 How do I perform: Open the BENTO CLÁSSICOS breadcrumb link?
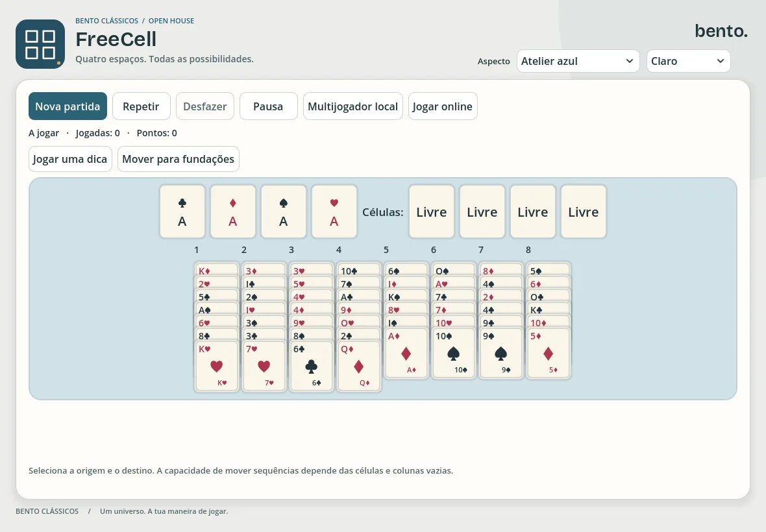pos(106,21)
